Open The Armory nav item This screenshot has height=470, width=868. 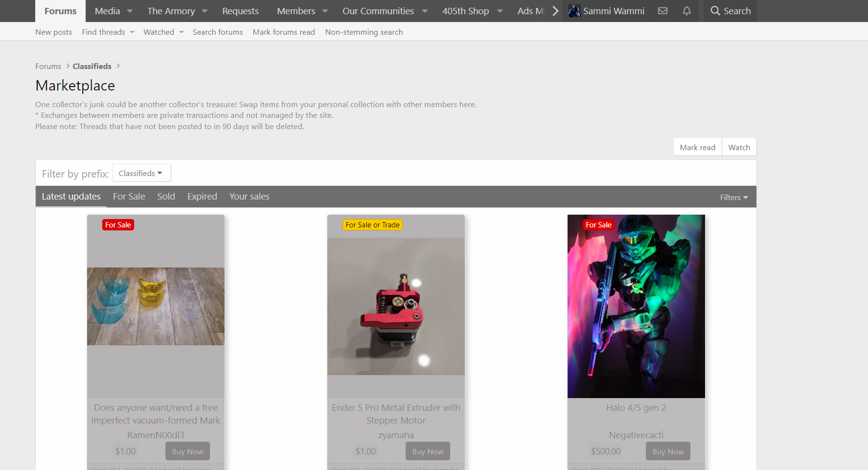tap(171, 11)
